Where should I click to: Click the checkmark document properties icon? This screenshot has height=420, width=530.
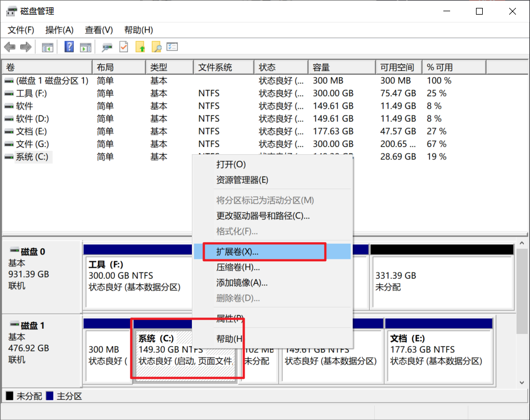(x=123, y=47)
